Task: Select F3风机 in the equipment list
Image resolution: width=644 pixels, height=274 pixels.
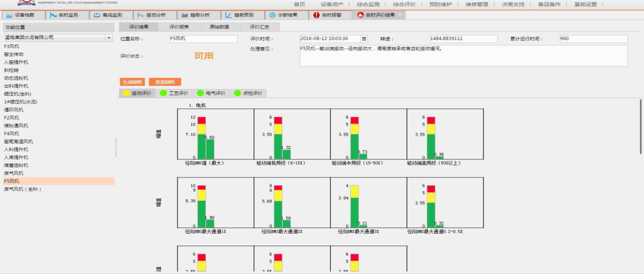Action: 12,46
